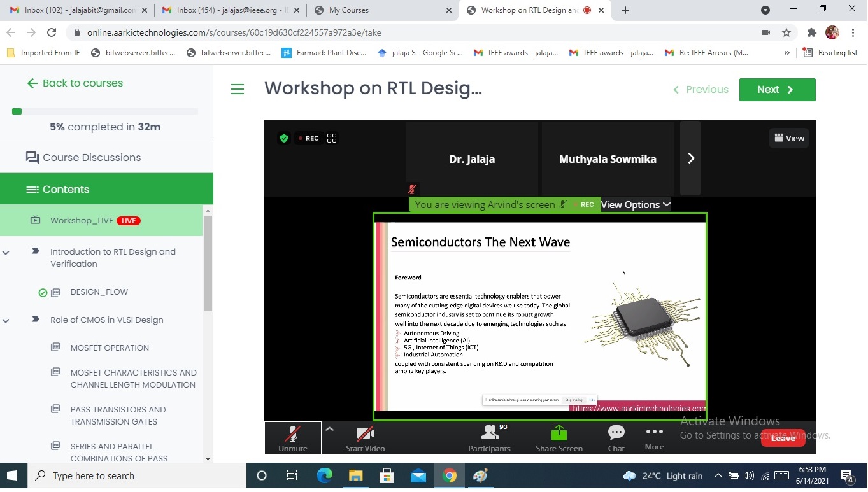Viewport: 868px width, 492px height.
Task: Click the green encryption shield icon
Action: point(284,138)
